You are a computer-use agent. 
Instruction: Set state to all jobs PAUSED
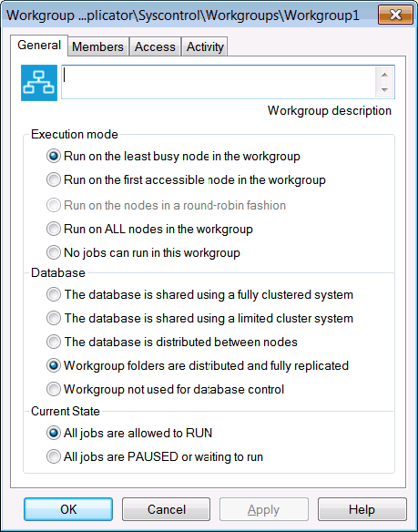(x=155, y=456)
